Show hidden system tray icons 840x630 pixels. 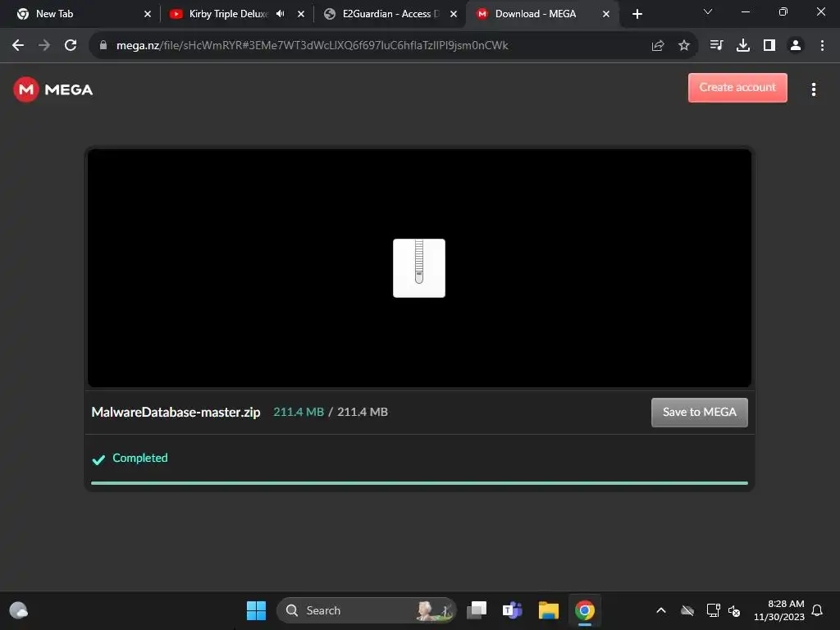[661, 610]
